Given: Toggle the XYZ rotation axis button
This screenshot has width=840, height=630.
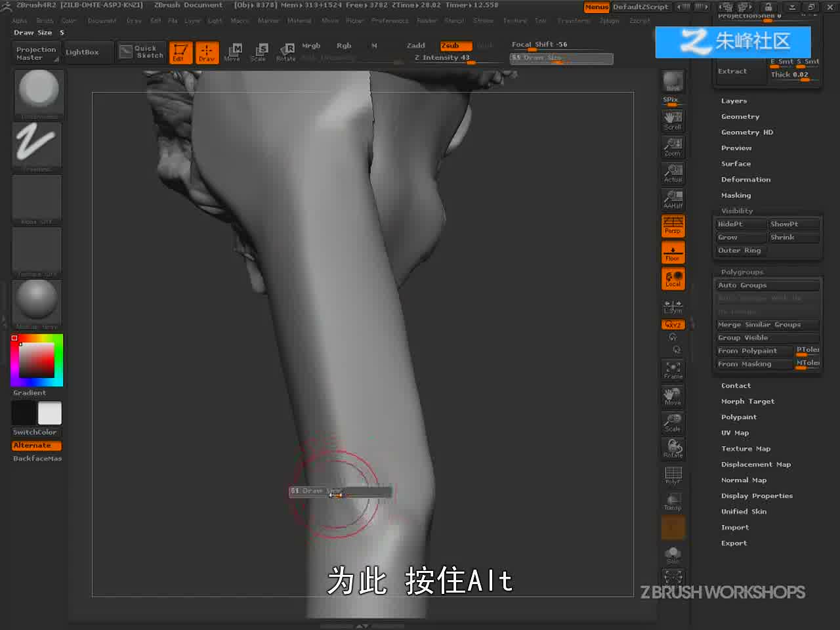Looking at the screenshot, I should pos(673,325).
